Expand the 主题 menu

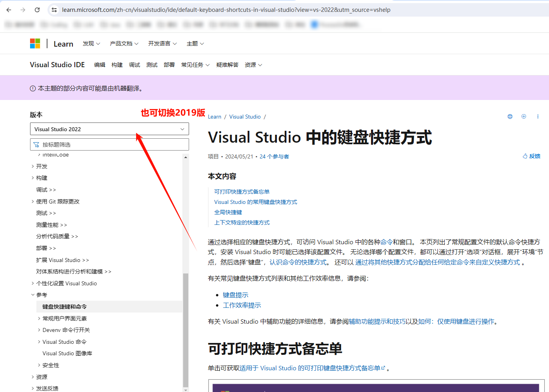[x=195, y=43]
